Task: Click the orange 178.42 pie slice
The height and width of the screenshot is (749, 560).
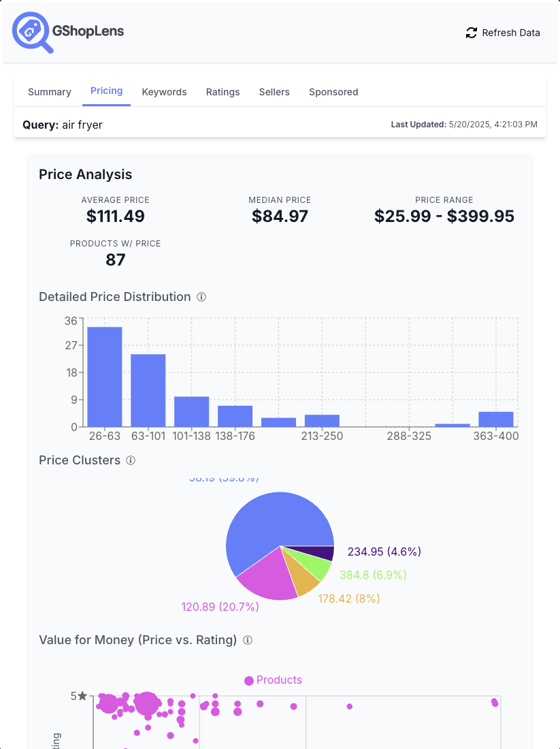Action: [x=302, y=574]
